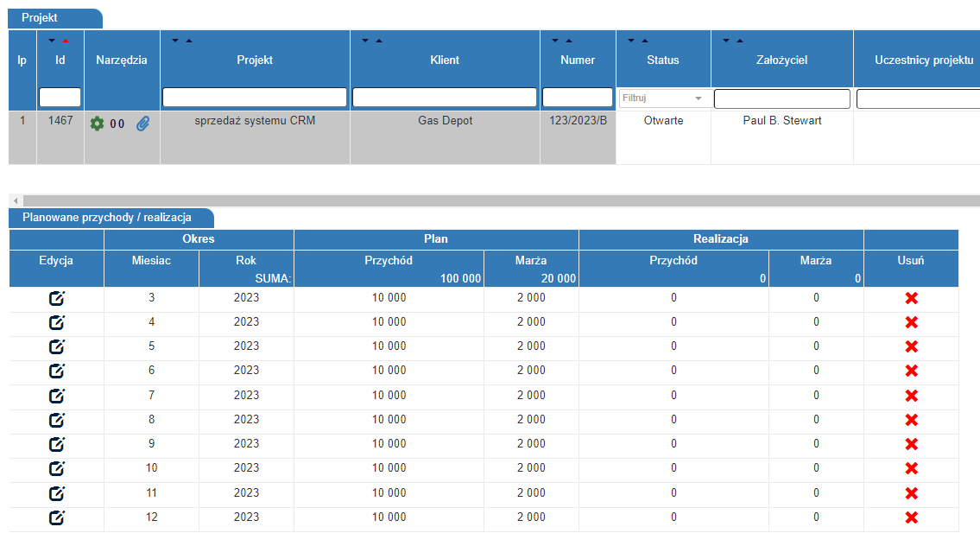Sort Id column ascending with red arrow
Viewport: 980px width, 546px height.
pos(66,41)
